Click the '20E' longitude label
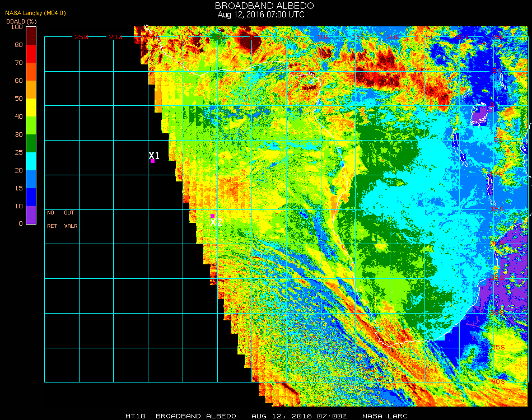The image size is (532, 420). (x=393, y=37)
